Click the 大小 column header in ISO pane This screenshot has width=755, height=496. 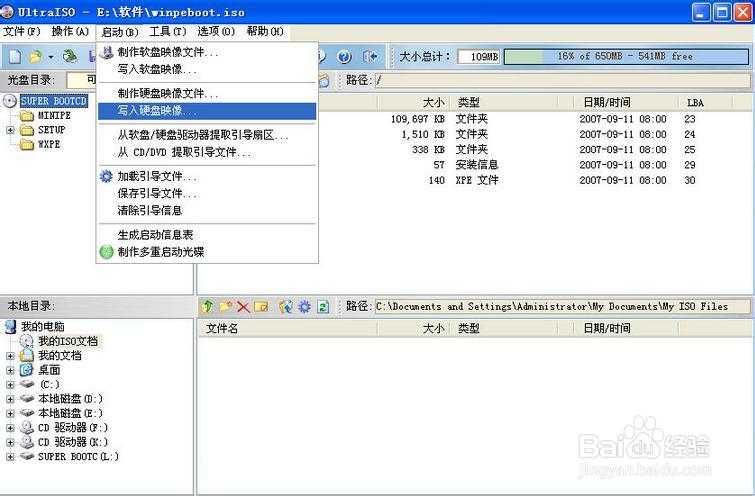click(414, 102)
